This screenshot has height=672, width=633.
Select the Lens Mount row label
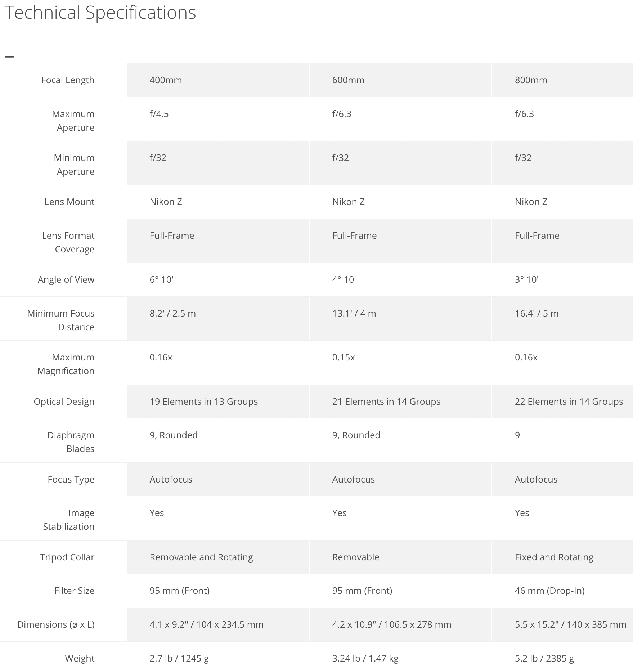coord(69,202)
